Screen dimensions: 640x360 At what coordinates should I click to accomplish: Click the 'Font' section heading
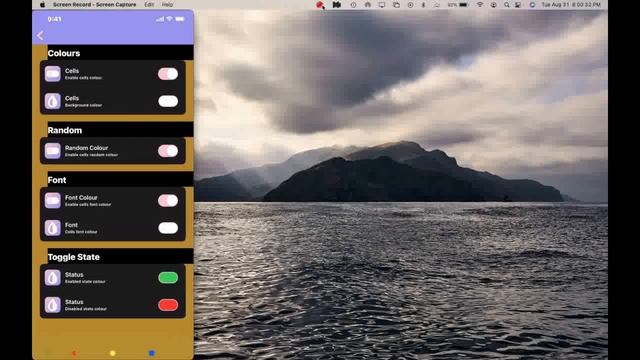57,180
